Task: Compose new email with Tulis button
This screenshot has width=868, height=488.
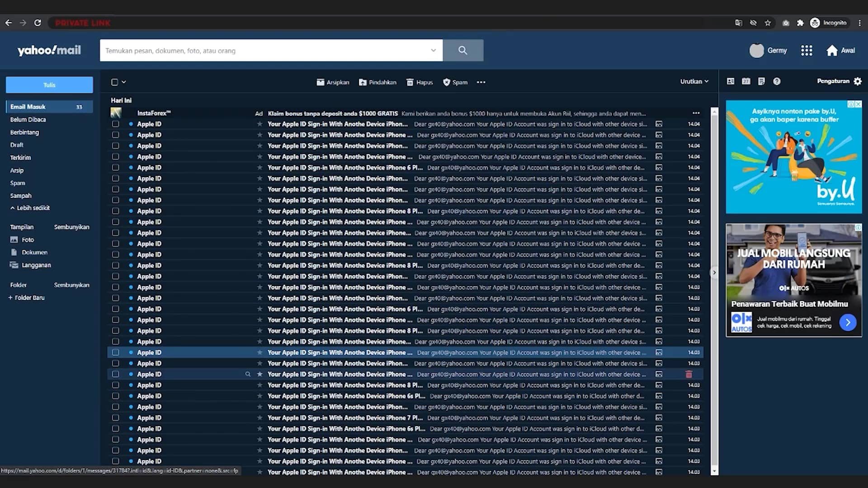Action: 49,85
